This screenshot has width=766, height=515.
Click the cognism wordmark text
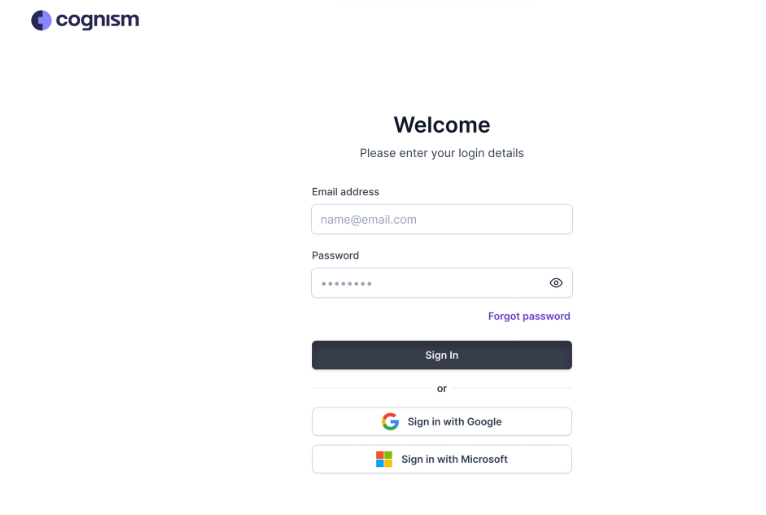[x=98, y=21]
